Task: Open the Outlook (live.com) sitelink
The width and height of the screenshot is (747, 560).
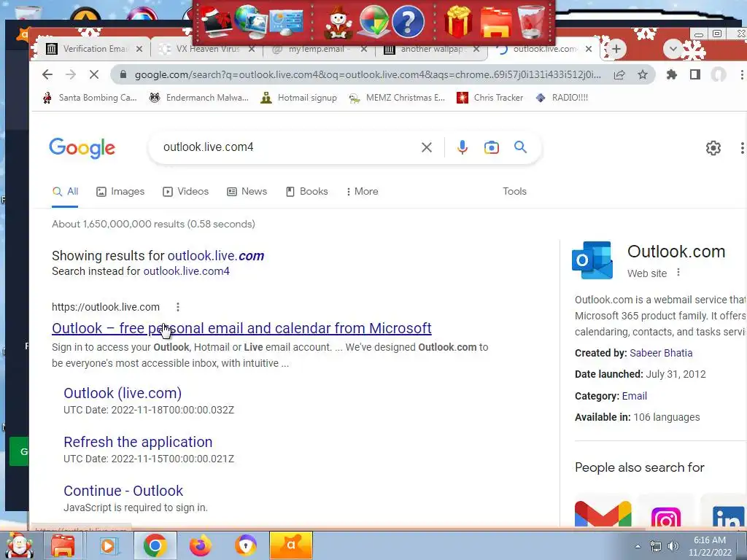Action: coord(123,393)
